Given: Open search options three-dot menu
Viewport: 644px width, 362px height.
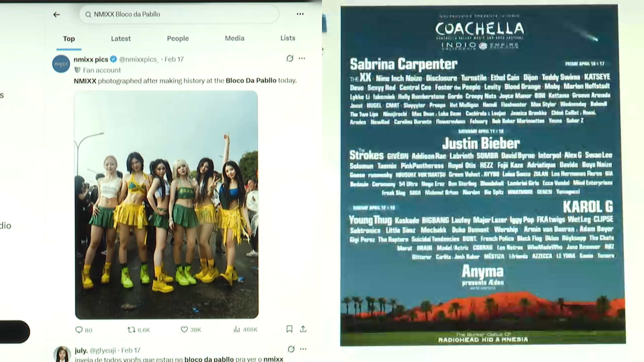Looking at the screenshot, I should pos(300,14).
